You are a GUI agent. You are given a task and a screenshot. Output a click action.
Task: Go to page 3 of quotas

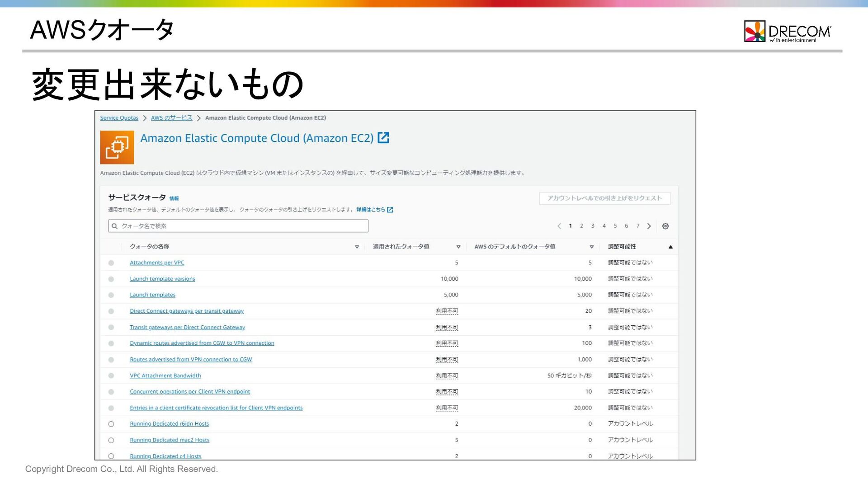click(593, 226)
